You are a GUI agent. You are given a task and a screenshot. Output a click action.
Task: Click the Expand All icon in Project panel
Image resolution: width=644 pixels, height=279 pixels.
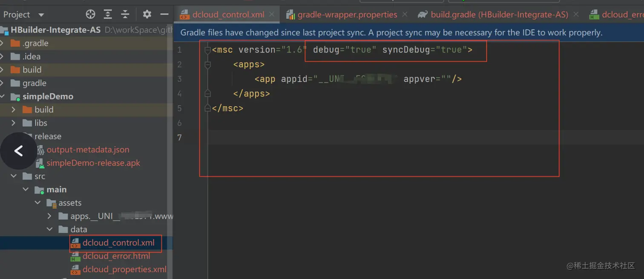point(108,14)
